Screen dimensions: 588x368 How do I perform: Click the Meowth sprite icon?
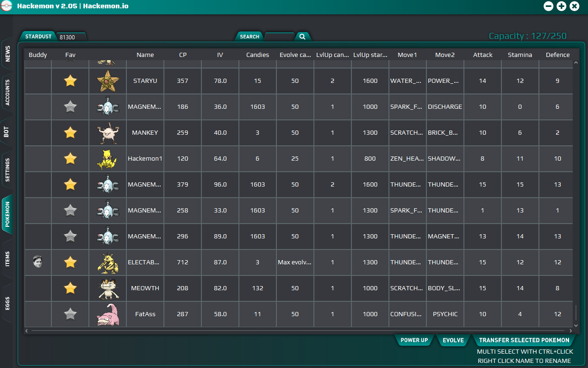107,288
